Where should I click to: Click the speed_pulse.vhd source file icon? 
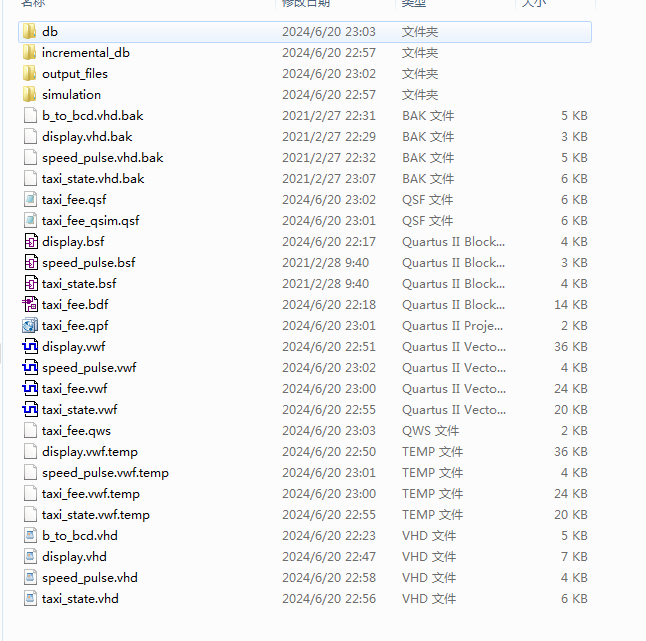(30, 578)
